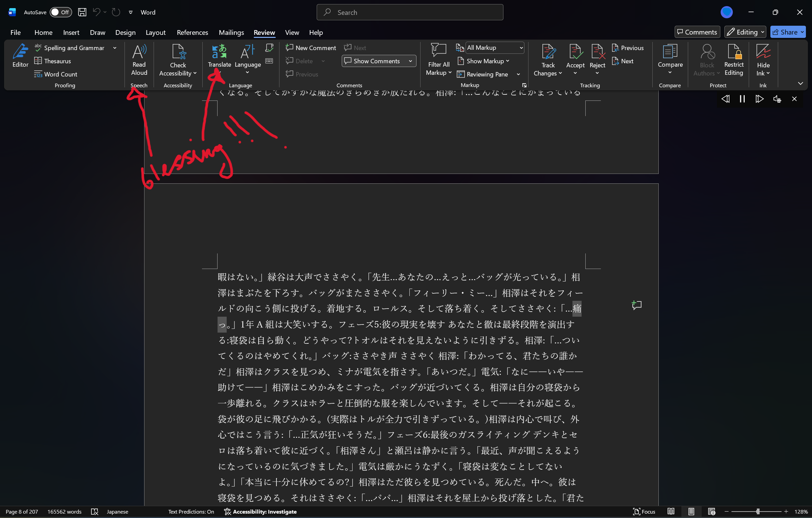This screenshot has height=518, width=812.
Task: Click the New Comment button
Action: pyautogui.click(x=311, y=48)
